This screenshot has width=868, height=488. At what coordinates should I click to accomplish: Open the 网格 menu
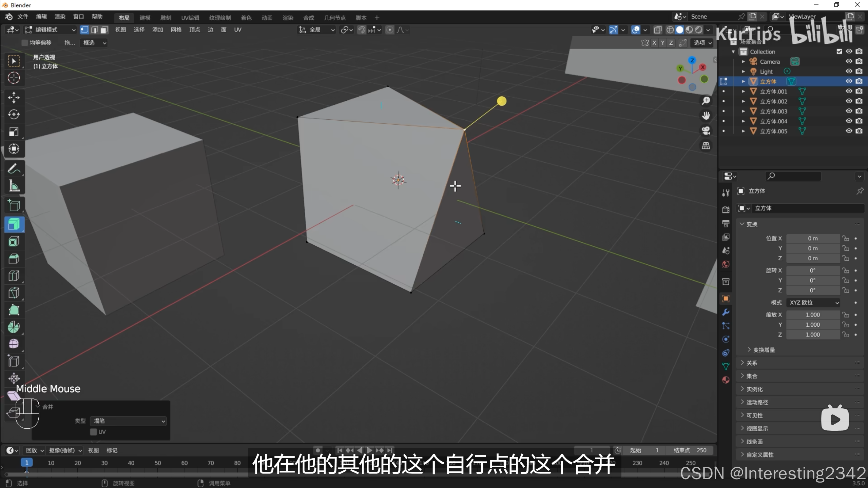coord(176,30)
